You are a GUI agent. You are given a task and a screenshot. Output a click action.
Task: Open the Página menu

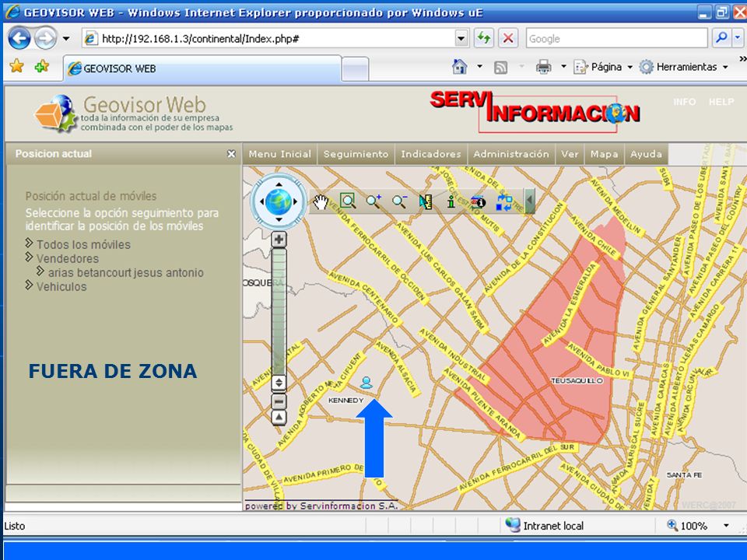pyautogui.click(x=603, y=67)
